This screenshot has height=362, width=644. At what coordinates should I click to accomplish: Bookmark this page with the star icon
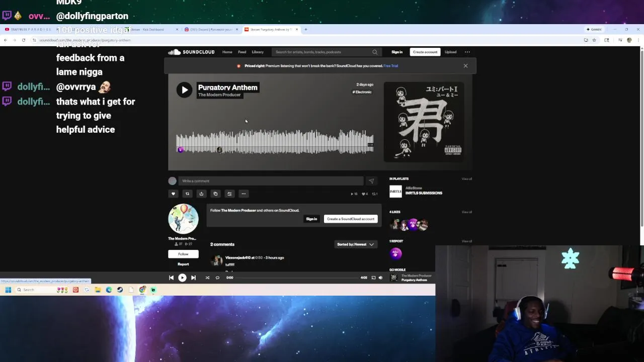point(594,40)
